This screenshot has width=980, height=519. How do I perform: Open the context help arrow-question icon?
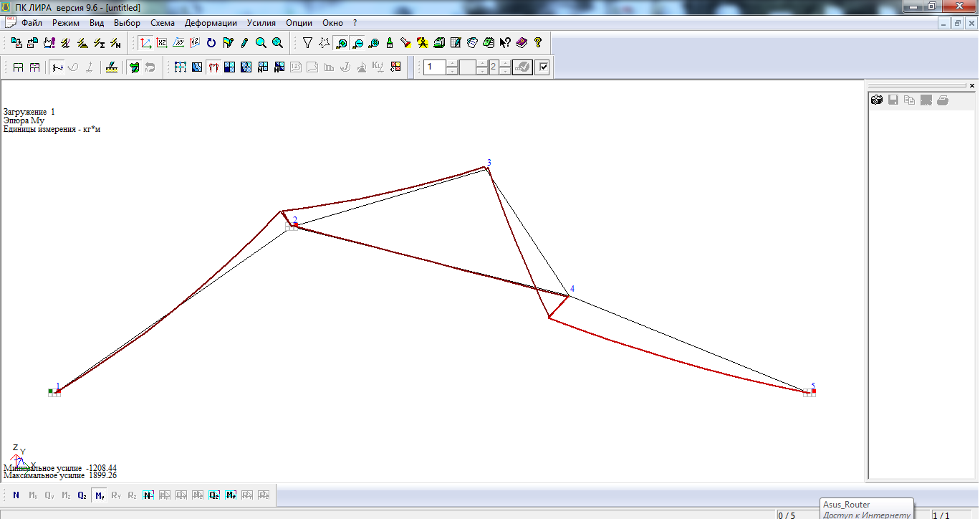(505, 43)
